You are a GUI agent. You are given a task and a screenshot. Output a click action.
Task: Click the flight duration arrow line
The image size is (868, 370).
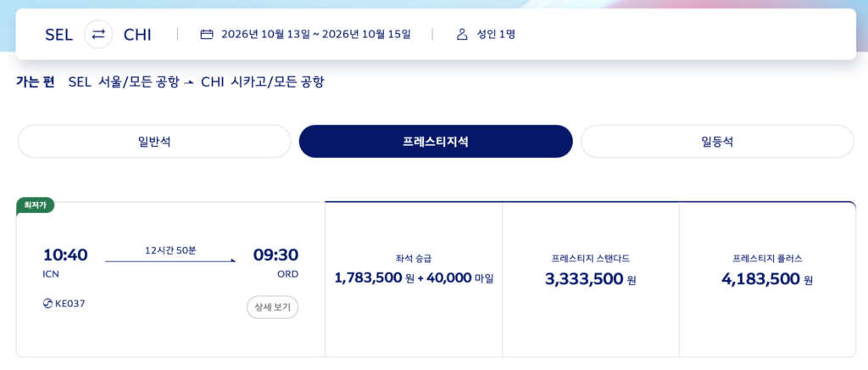tap(170, 261)
